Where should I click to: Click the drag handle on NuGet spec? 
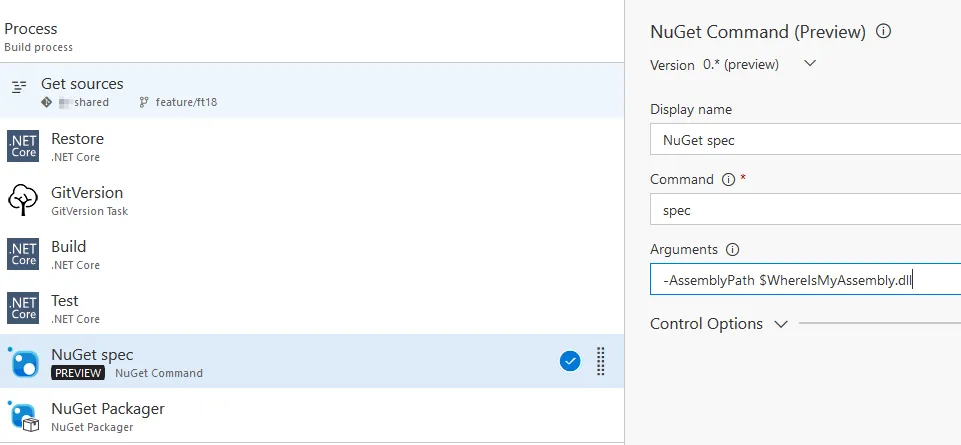(x=601, y=361)
